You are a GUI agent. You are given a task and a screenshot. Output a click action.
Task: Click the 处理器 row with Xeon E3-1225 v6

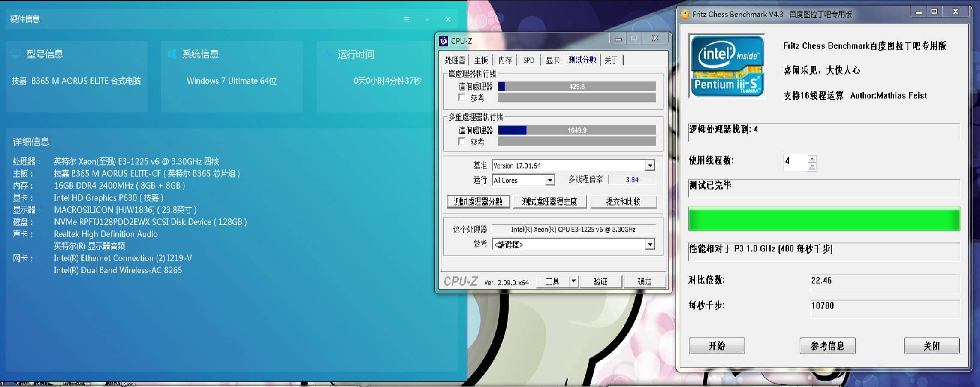tap(116, 162)
